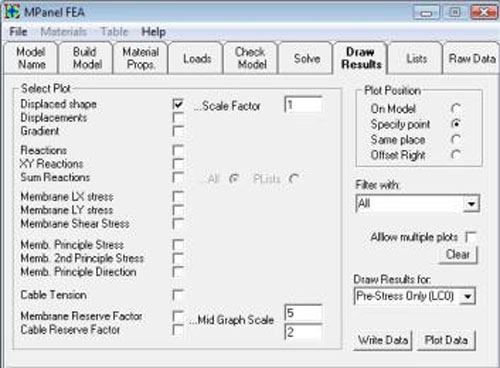This screenshot has height=368, width=500.
Task: Switch to the Material Props tab
Action: coord(141,58)
